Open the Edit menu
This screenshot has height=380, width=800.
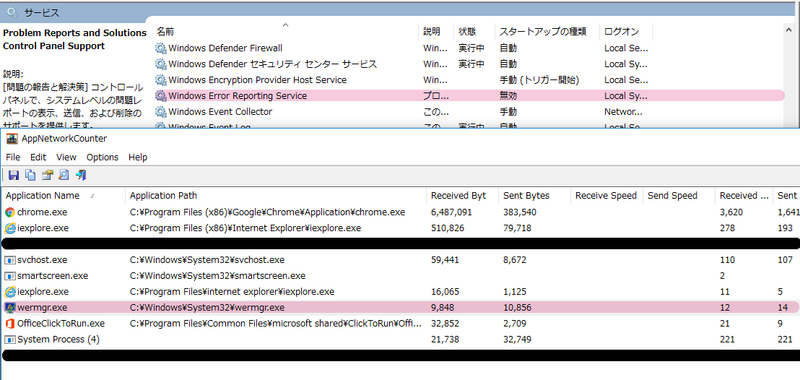point(38,157)
